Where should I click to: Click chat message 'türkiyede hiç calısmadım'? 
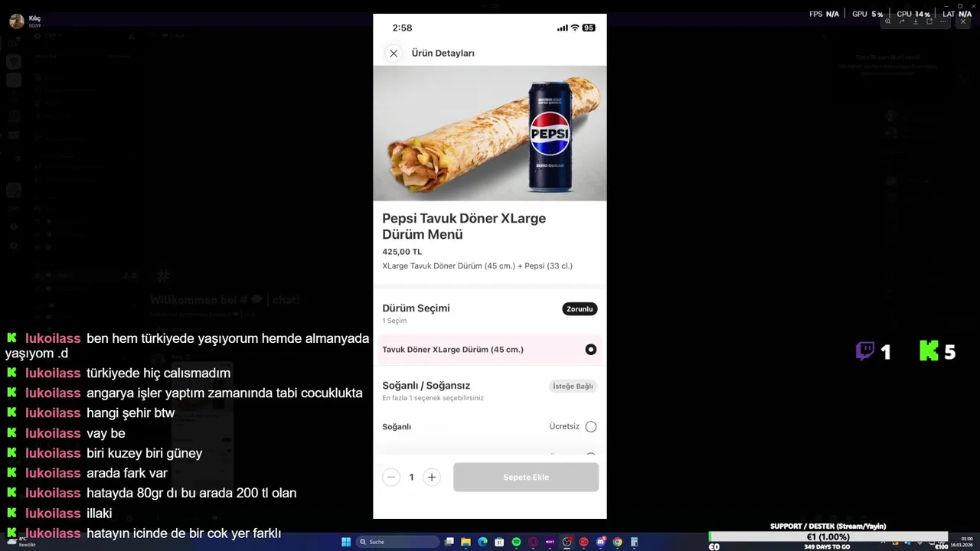[x=158, y=373]
